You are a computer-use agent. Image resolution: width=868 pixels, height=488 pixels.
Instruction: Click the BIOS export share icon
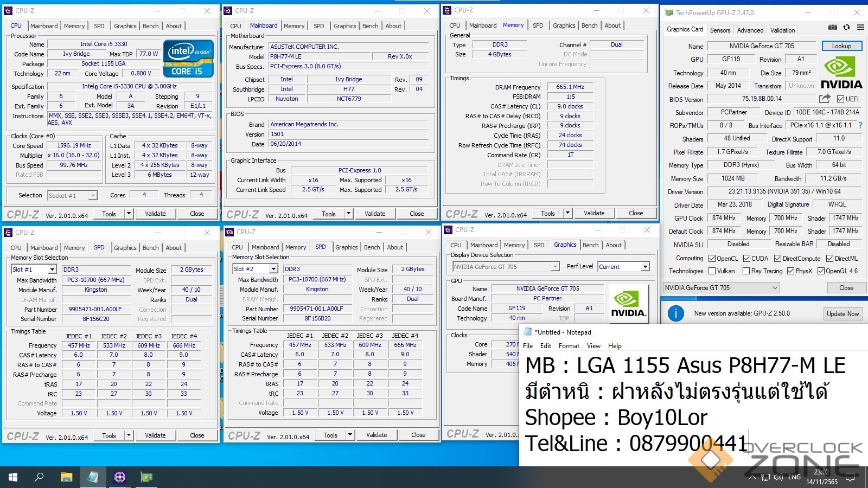[x=825, y=99]
